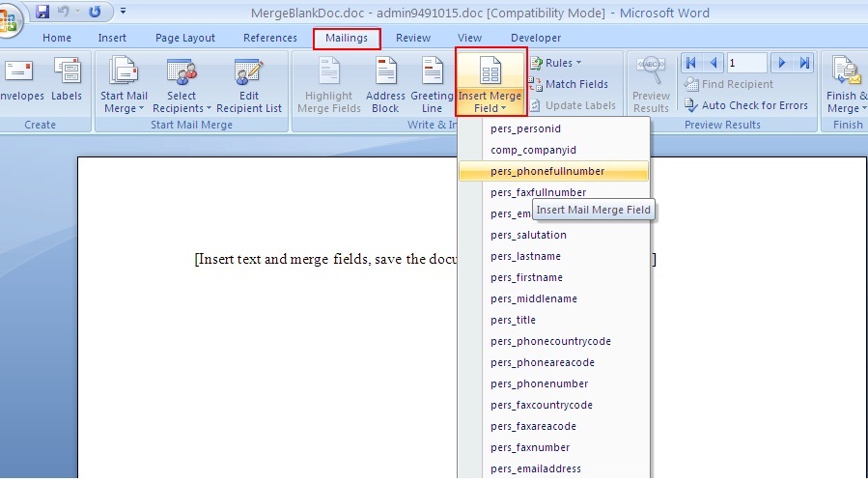This screenshot has width=868, height=482.
Task: Create Envelopes from the ribbon
Action: [20, 80]
